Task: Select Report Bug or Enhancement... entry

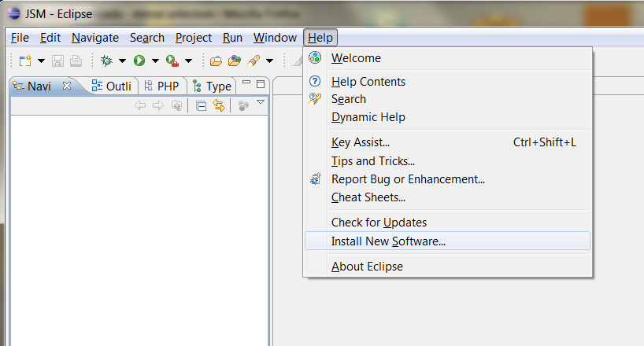Action: [x=448, y=179]
